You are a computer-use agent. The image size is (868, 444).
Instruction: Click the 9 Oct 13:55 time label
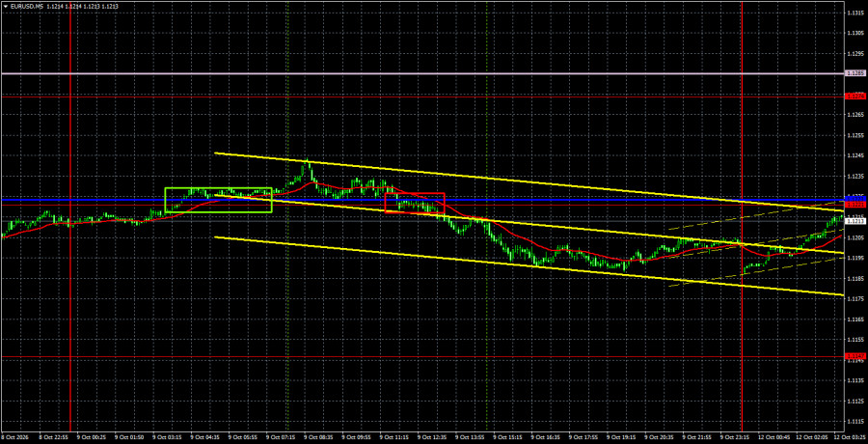point(469,437)
